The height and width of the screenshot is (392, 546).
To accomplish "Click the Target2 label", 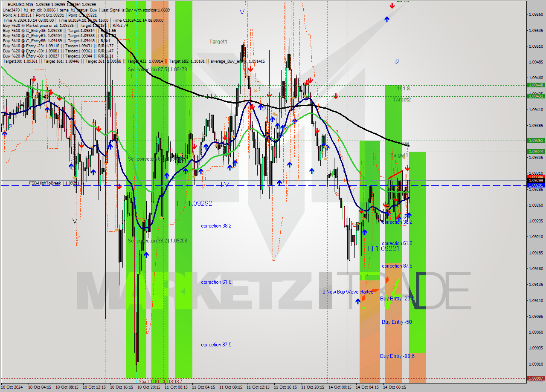I will click(402, 100).
